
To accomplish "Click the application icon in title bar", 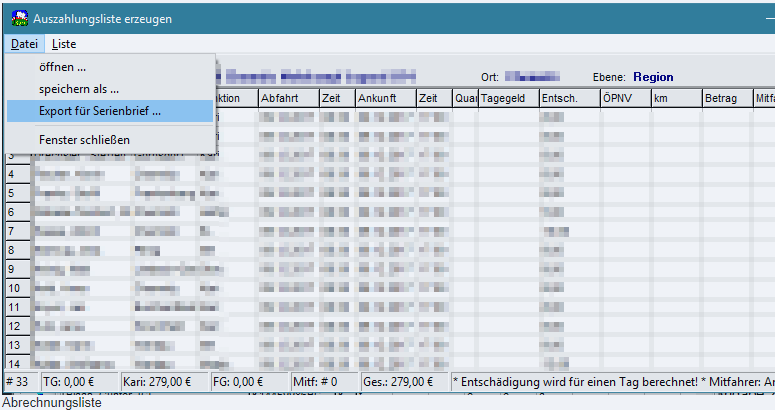I will [x=20, y=19].
